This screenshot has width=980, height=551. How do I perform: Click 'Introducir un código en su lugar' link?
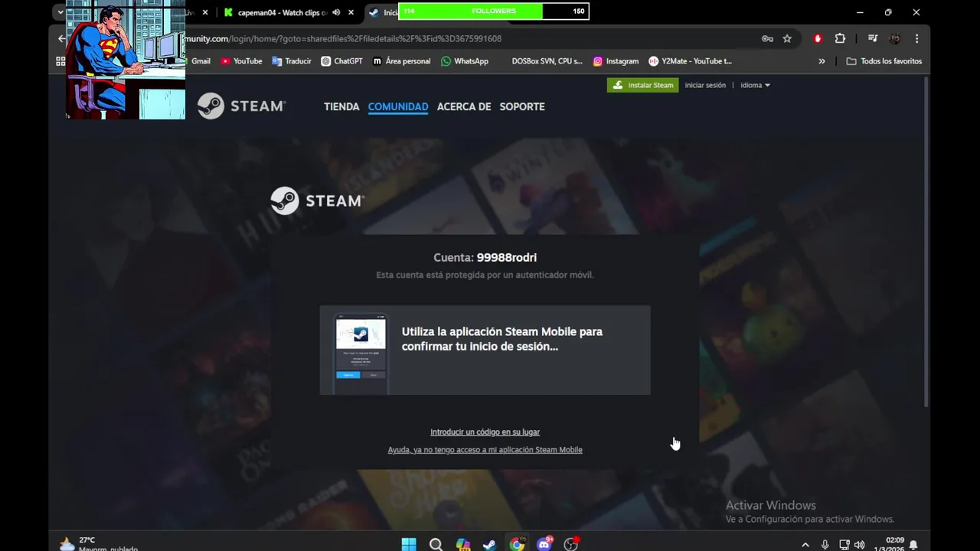(485, 432)
